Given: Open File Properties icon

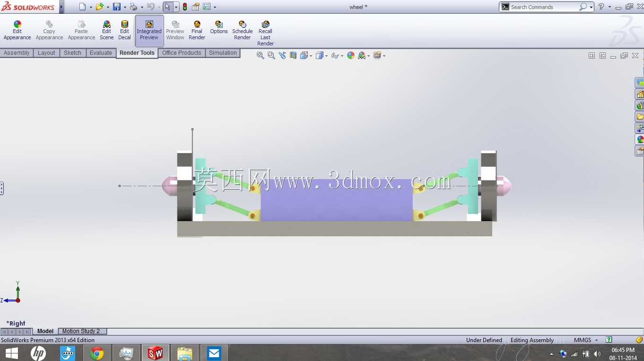Looking at the screenshot, I should click(195, 7).
